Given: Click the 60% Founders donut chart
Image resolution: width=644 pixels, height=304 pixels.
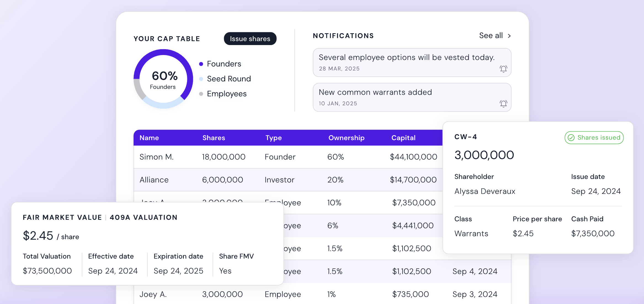Looking at the screenshot, I should tap(163, 79).
